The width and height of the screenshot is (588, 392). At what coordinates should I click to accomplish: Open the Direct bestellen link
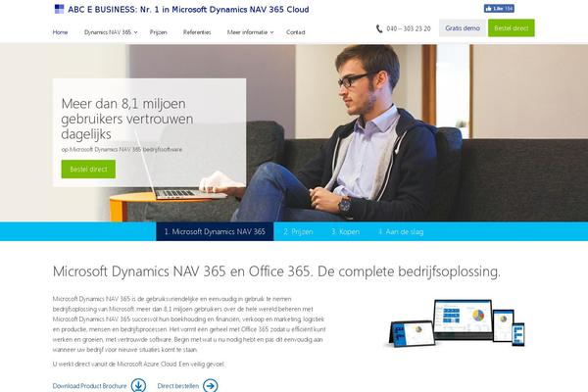(178, 385)
